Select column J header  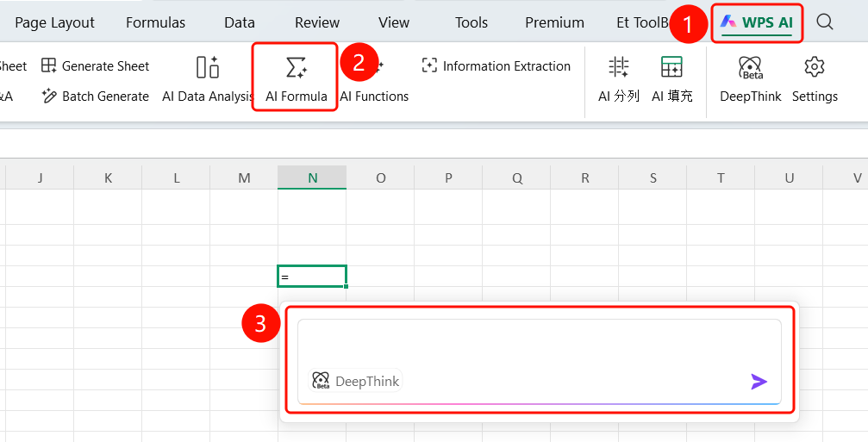click(40, 177)
